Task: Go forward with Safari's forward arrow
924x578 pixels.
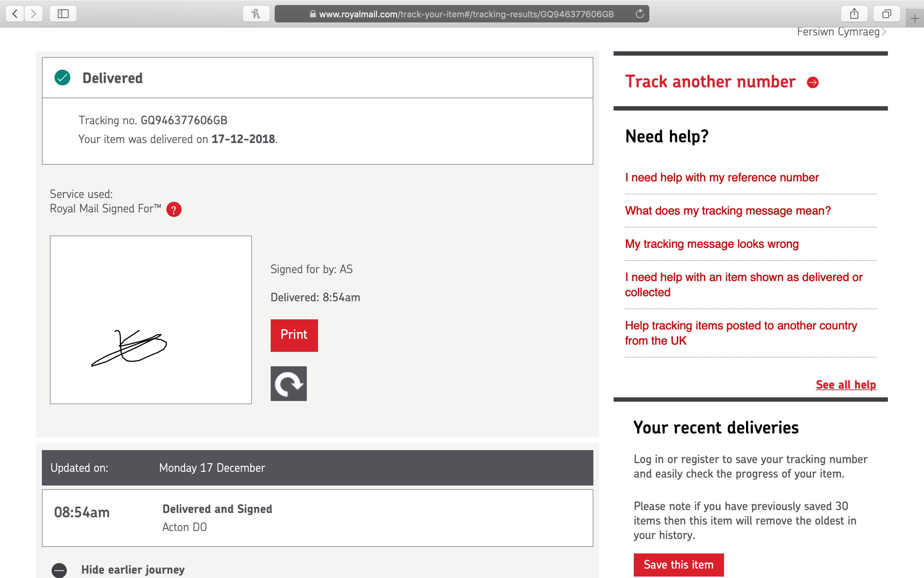Action: coord(34,14)
